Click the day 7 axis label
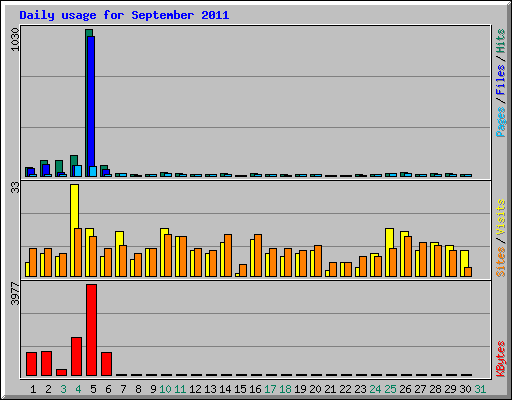This screenshot has height=400, width=512. click(123, 389)
